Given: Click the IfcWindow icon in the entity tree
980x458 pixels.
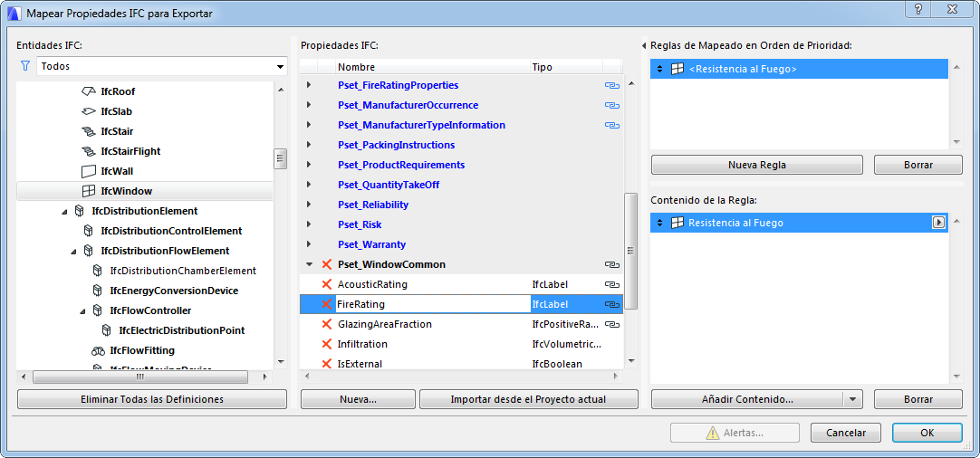Looking at the screenshot, I should click(88, 191).
